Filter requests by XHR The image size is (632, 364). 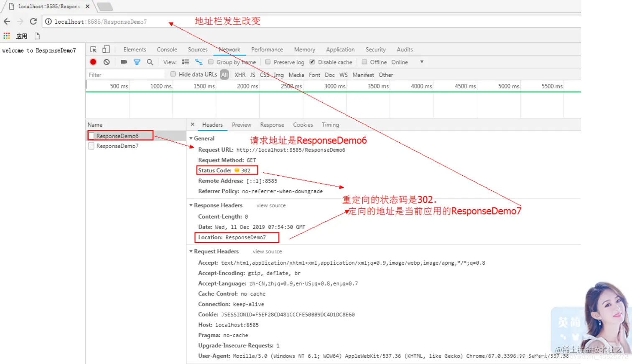coord(240,75)
